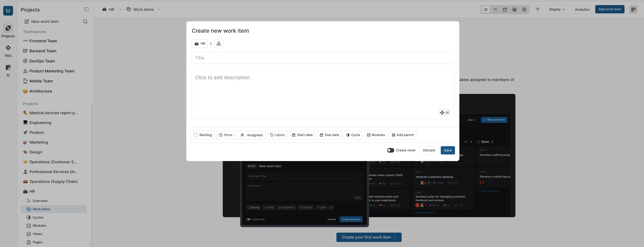The width and height of the screenshot is (644, 247).
Task: Open the work item type selector icon
Action: pyautogui.click(x=219, y=44)
